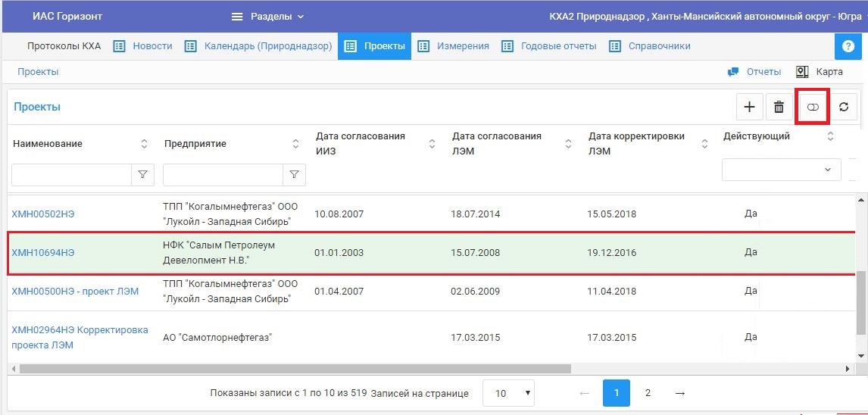This screenshot has width=868, height=415.
Task: Open Отчеты reports
Action: [754, 72]
